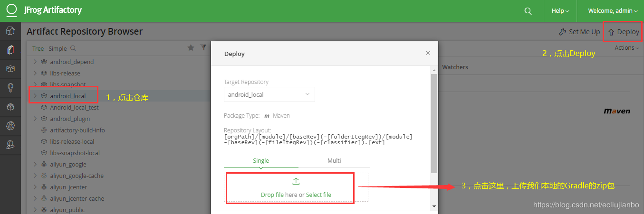Click the search magnifier in header

(x=528, y=11)
